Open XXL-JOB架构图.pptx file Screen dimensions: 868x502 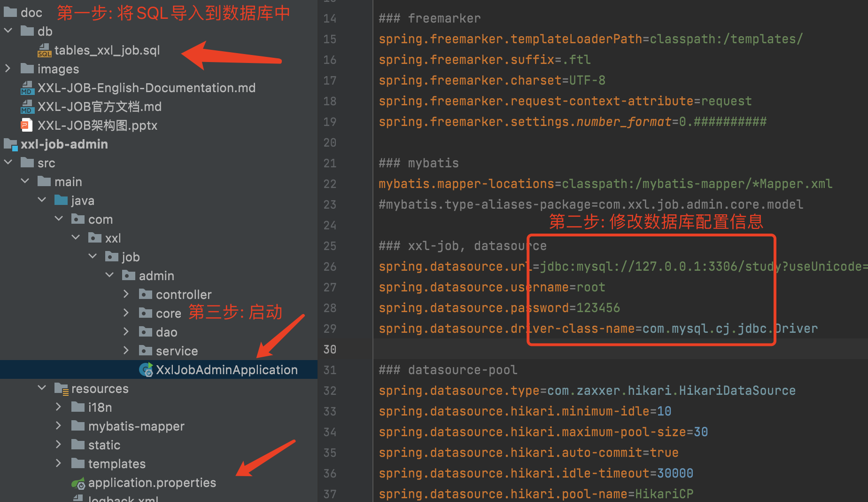click(x=97, y=125)
